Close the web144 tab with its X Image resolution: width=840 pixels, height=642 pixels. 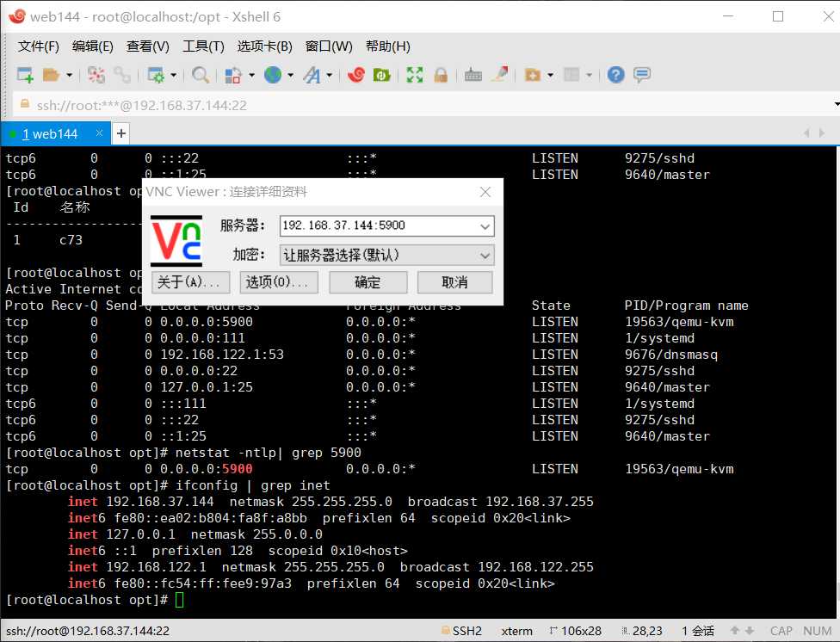tap(99, 133)
